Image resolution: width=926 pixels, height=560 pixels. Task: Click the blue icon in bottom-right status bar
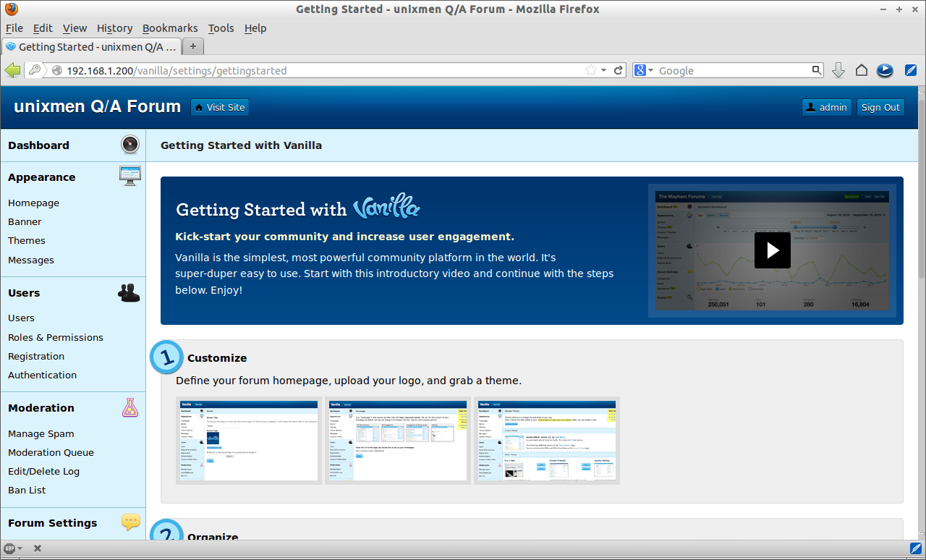(915, 548)
